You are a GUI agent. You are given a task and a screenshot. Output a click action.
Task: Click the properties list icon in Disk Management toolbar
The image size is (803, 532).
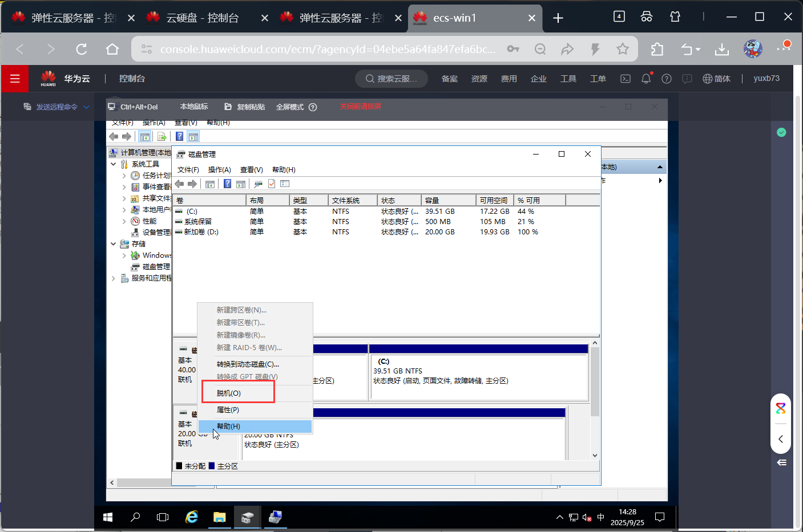tap(285, 184)
